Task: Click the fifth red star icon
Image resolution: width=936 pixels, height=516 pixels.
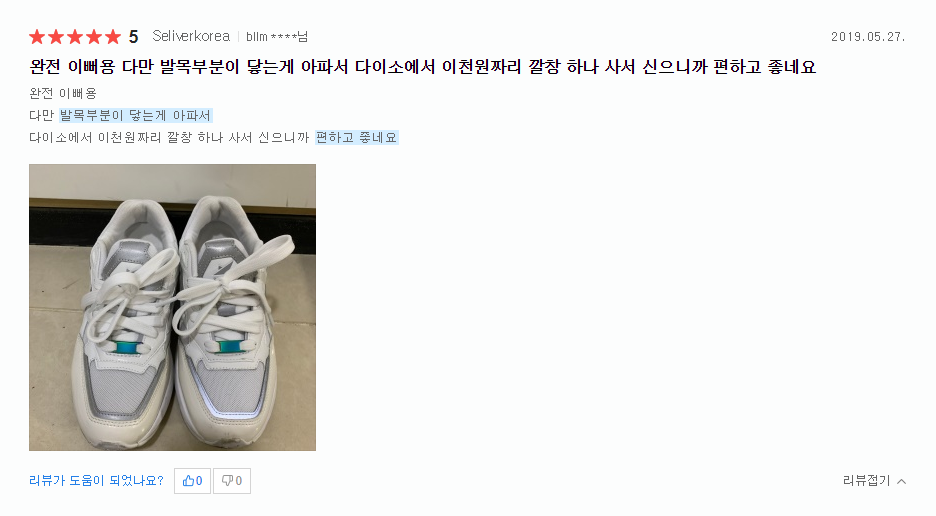Action: (113, 37)
